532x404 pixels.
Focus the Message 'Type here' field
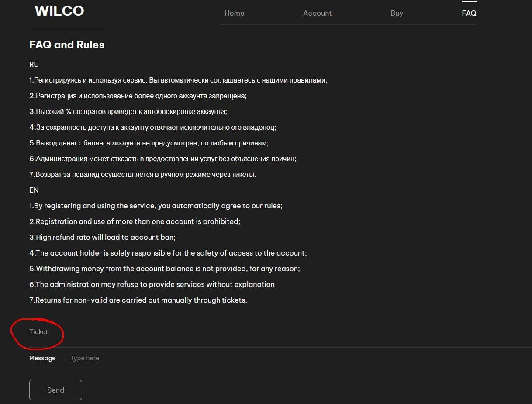coord(297,358)
